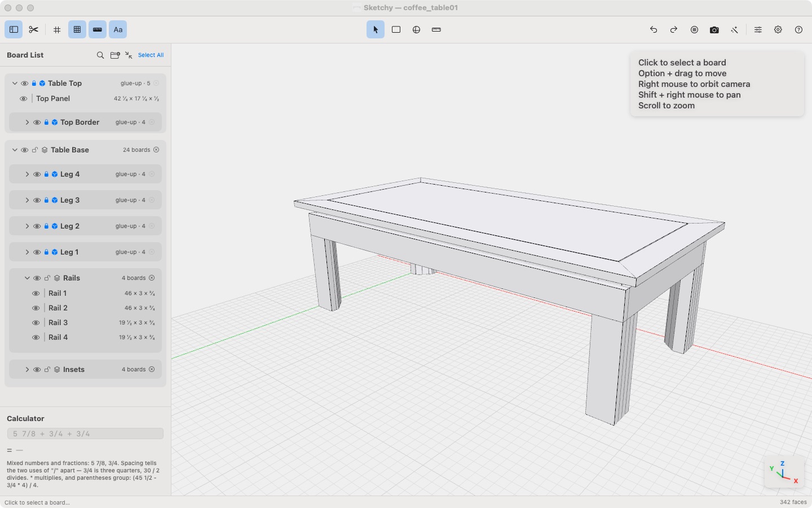Expand the Insets group

click(x=27, y=369)
